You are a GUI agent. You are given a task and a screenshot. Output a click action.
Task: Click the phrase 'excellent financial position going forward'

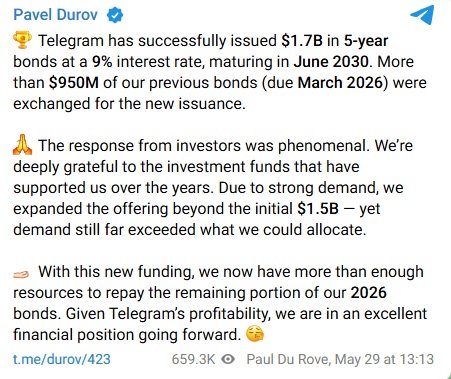coord(220,324)
